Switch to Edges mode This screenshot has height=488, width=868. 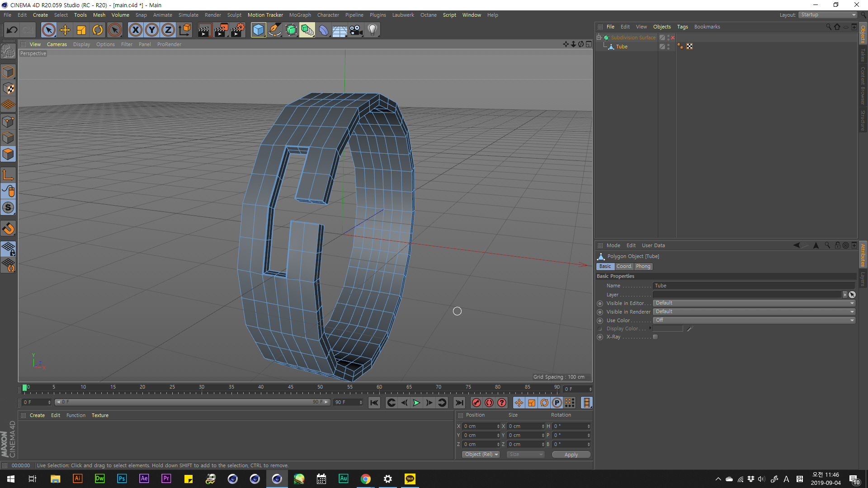tap(8, 138)
